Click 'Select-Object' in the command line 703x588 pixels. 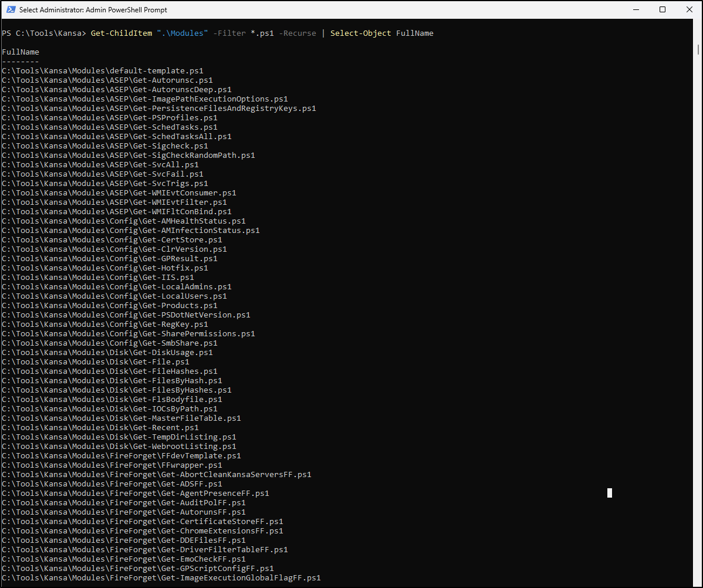click(x=361, y=33)
